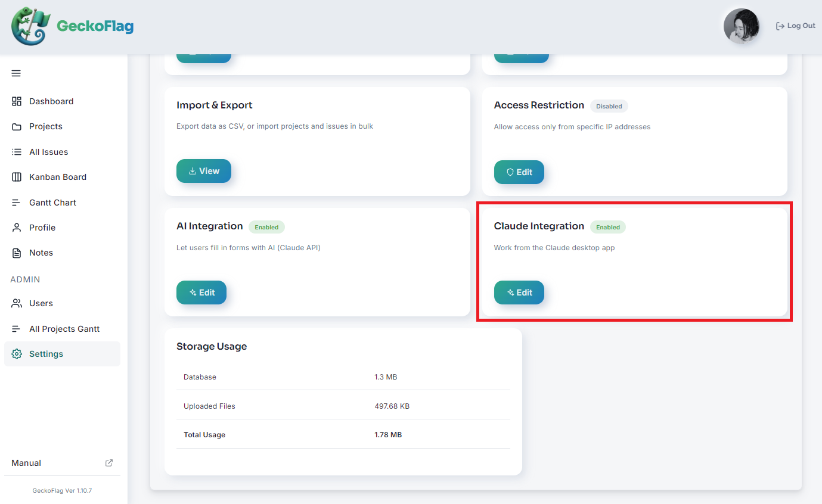
Task: Open Gantt Chart page
Action: tap(62, 203)
